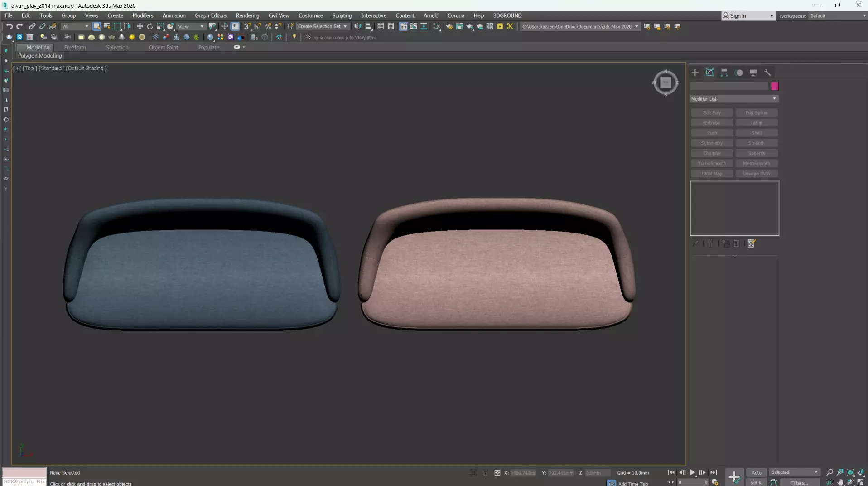
Task: Open the Rendering menu
Action: click(x=247, y=15)
